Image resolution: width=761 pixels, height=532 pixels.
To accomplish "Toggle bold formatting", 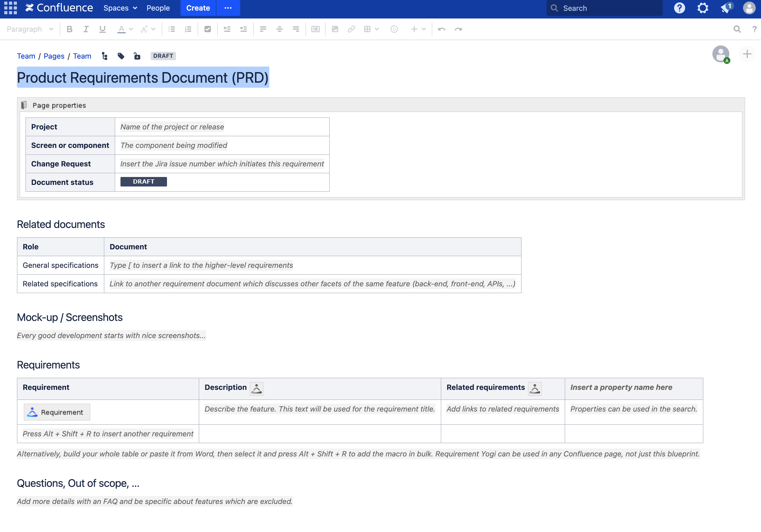I will click(x=69, y=29).
